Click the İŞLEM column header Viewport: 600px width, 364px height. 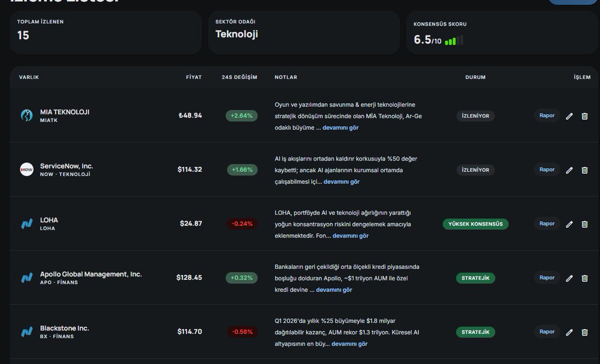pyautogui.click(x=582, y=77)
